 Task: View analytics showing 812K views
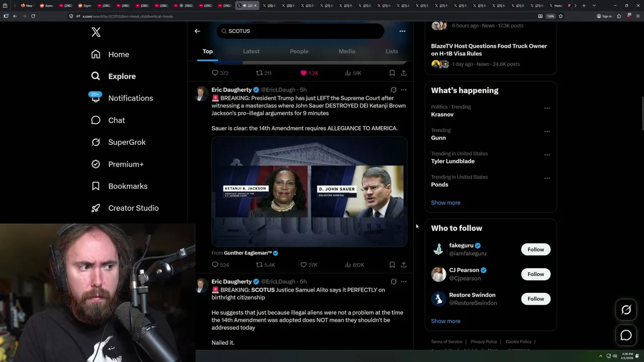click(x=354, y=265)
